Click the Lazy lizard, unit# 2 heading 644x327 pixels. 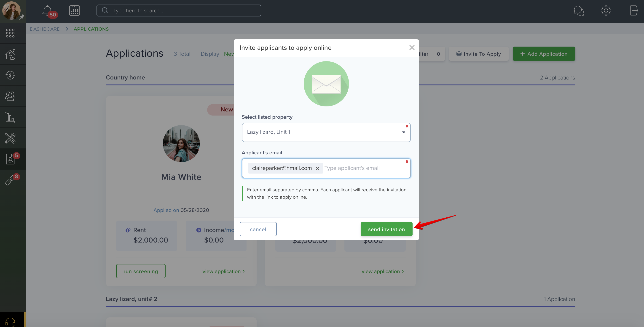[131, 299]
